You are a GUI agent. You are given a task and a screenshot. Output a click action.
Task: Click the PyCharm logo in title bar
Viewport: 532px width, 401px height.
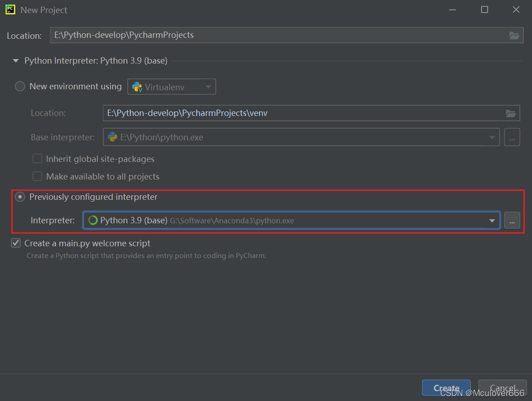pos(10,9)
